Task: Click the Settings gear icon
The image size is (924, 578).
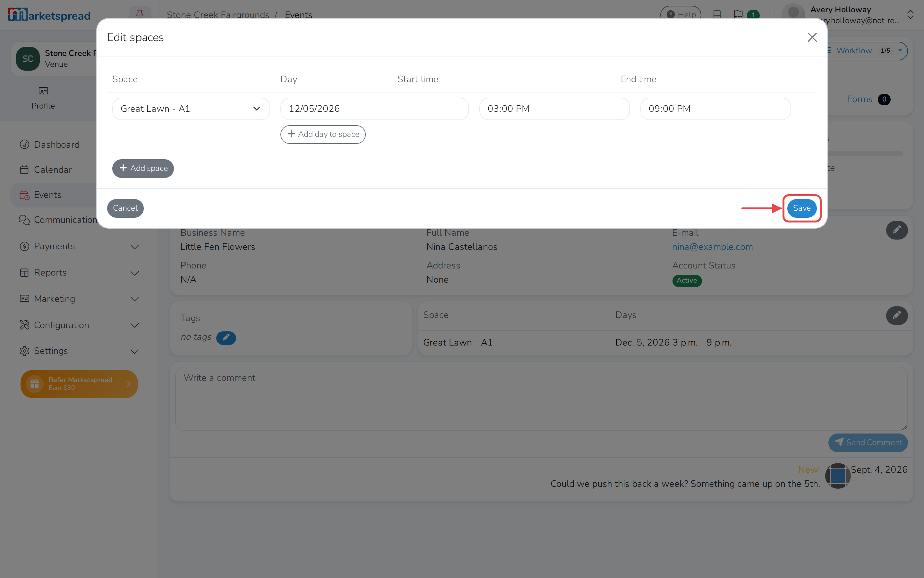Action: (24, 351)
